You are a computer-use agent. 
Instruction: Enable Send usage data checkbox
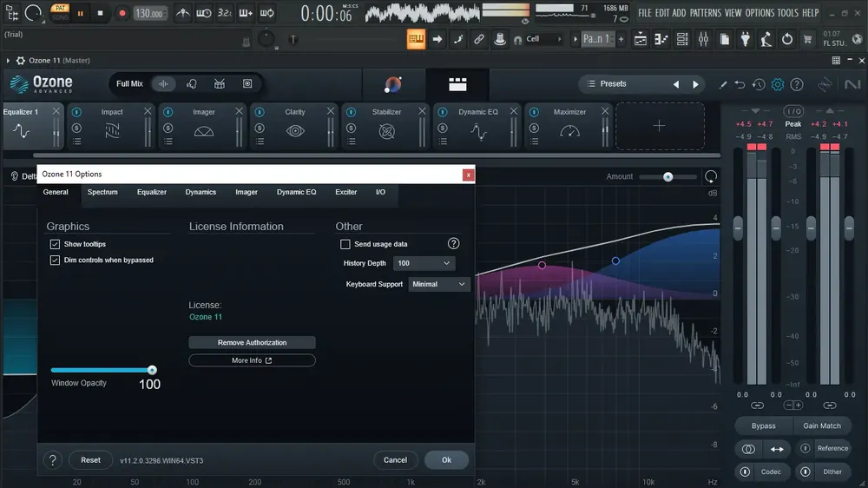[345, 244]
